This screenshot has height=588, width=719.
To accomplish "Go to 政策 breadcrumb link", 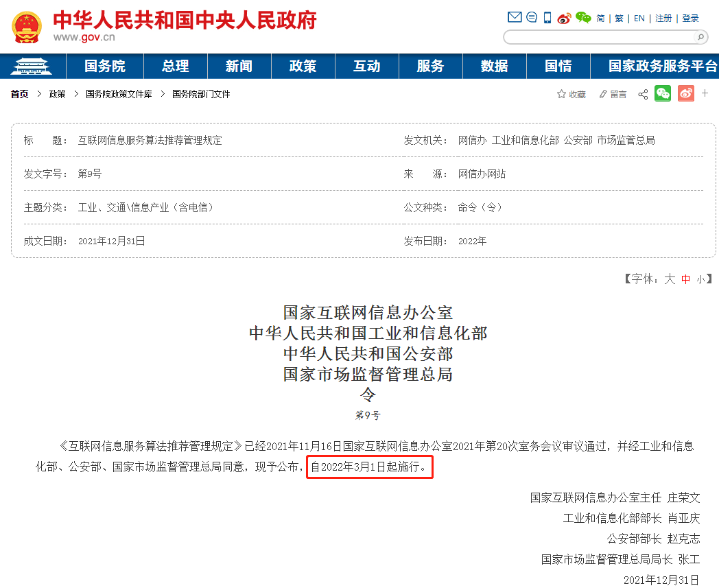I will 58,94.
